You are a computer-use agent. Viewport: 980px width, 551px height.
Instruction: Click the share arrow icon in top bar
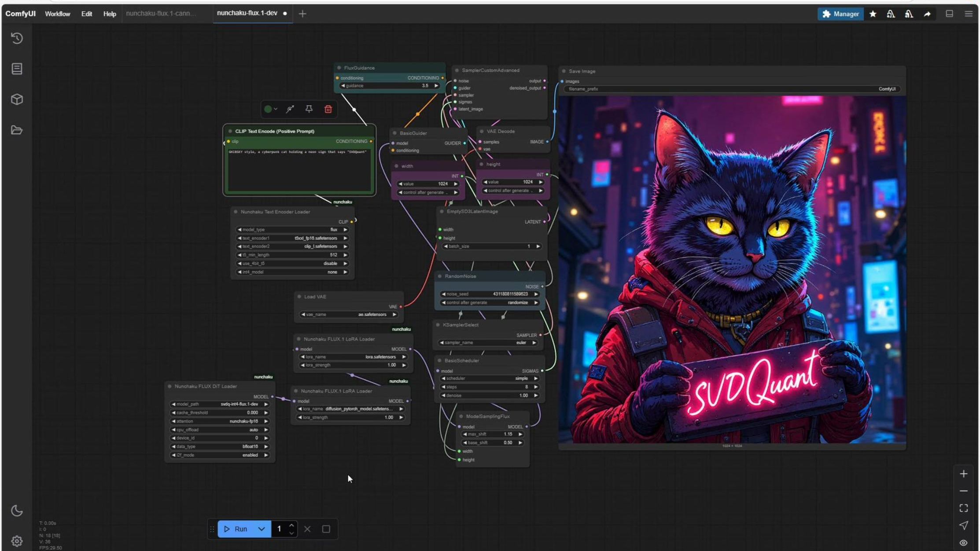927,14
